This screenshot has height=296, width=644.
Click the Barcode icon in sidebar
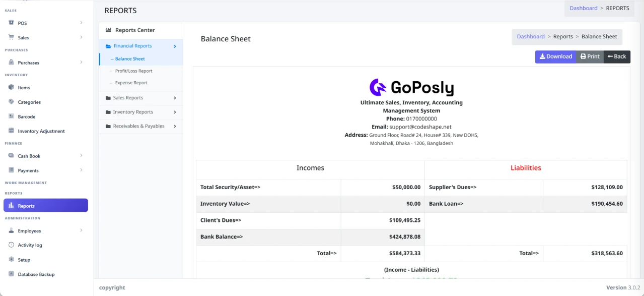tap(11, 116)
